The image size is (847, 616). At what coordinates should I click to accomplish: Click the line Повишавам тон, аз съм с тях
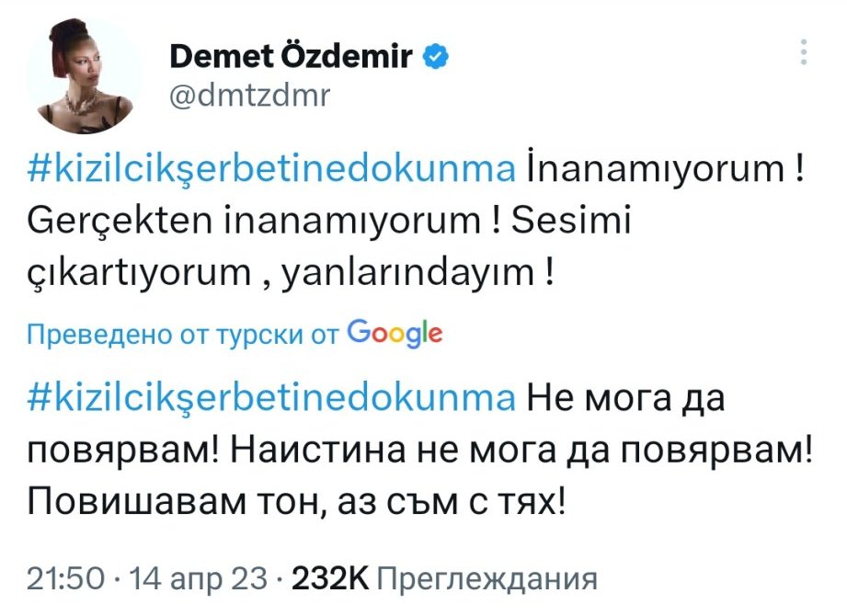(x=296, y=502)
